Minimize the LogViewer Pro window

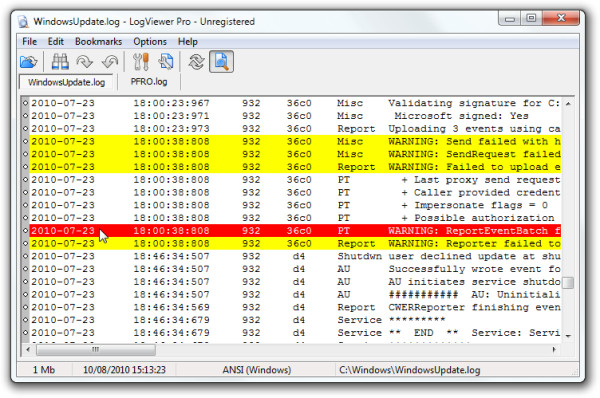point(510,18)
